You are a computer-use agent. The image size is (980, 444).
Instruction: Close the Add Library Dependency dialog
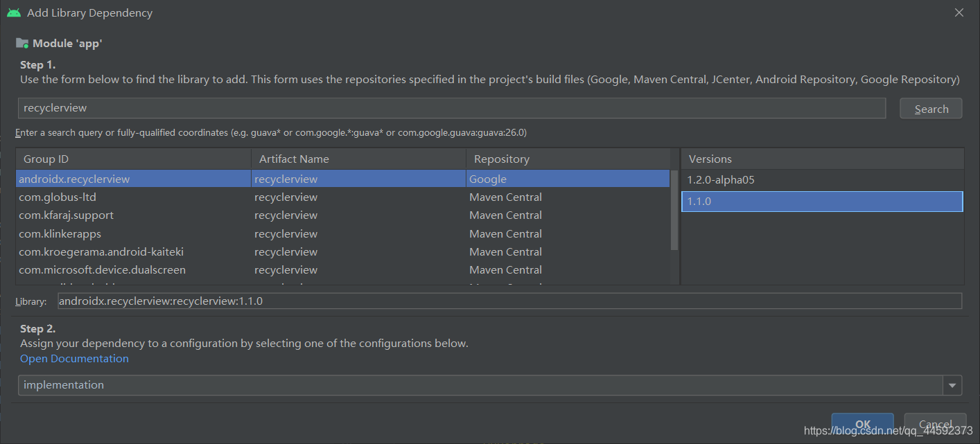(959, 12)
